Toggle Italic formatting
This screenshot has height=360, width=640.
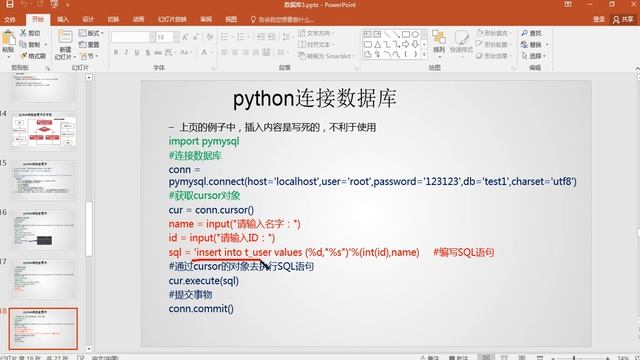coord(127,52)
